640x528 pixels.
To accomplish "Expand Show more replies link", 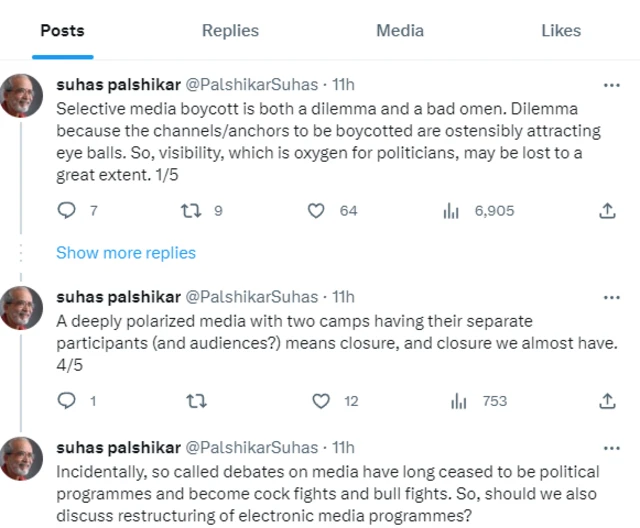I will pyautogui.click(x=126, y=253).
